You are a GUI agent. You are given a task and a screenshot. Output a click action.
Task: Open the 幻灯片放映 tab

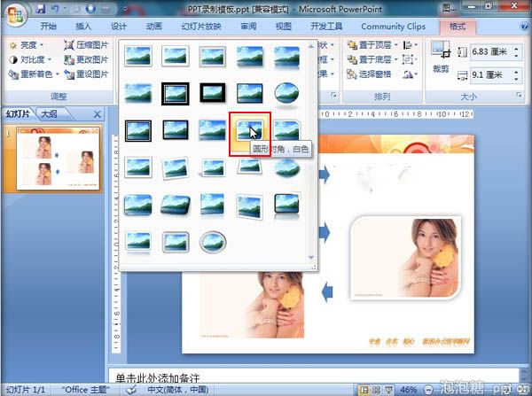pyautogui.click(x=201, y=27)
